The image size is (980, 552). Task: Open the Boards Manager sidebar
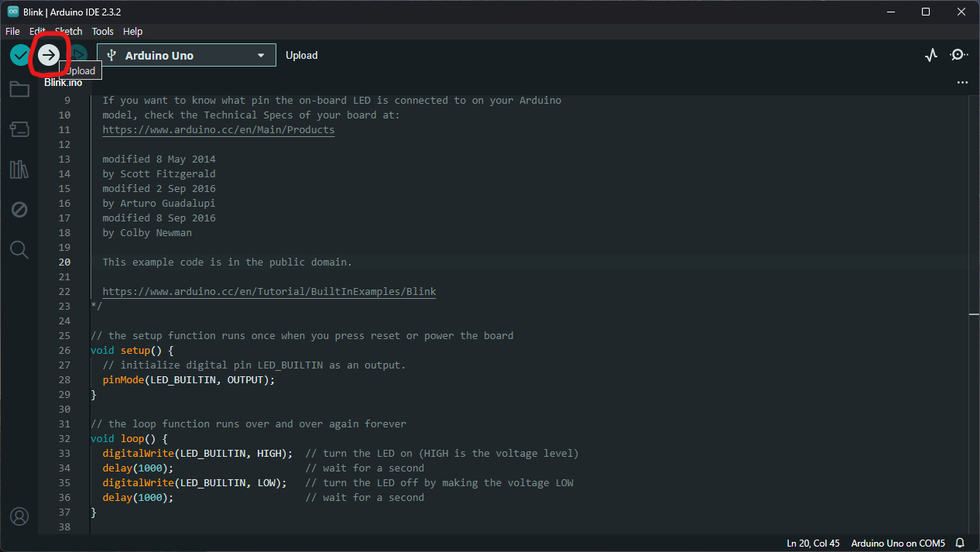[19, 129]
